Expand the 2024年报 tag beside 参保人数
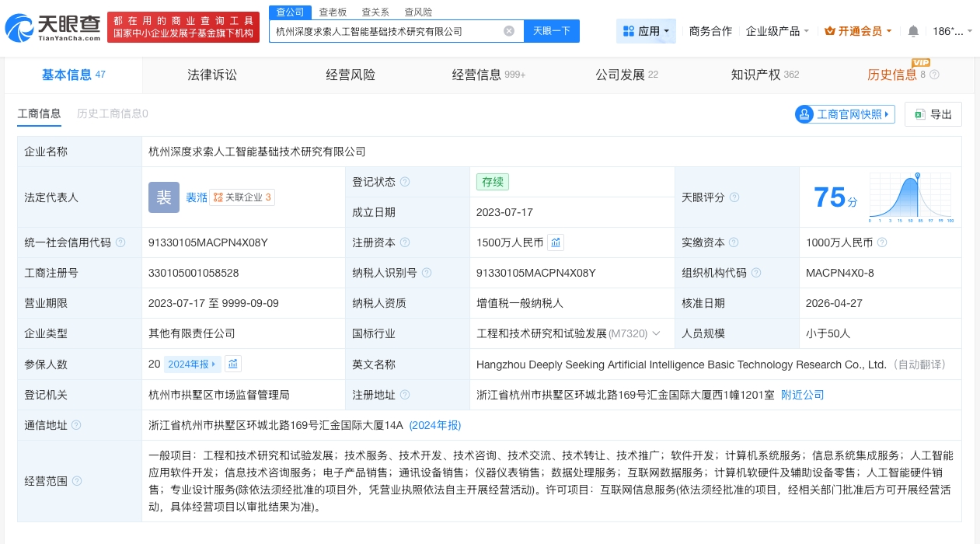Image resolution: width=980 pixels, height=544 pixels. point(193,364)
